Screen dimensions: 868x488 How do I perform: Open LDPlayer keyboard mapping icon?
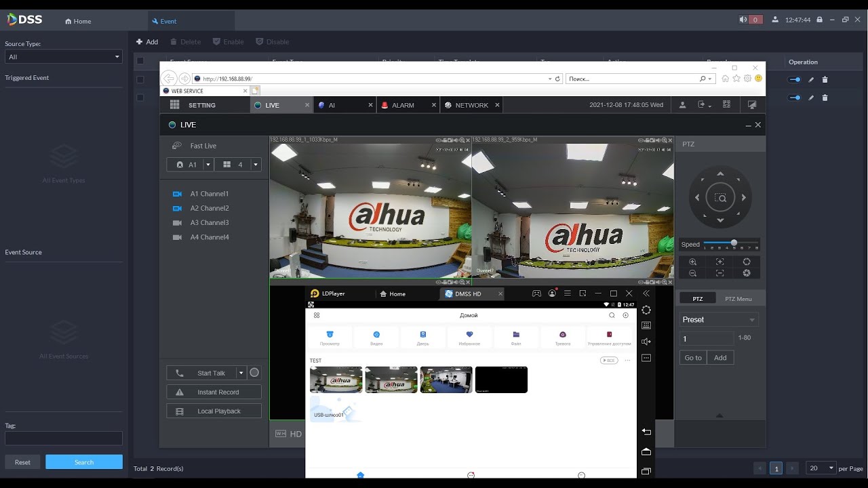pyautogui.click(x=646, y=326)
